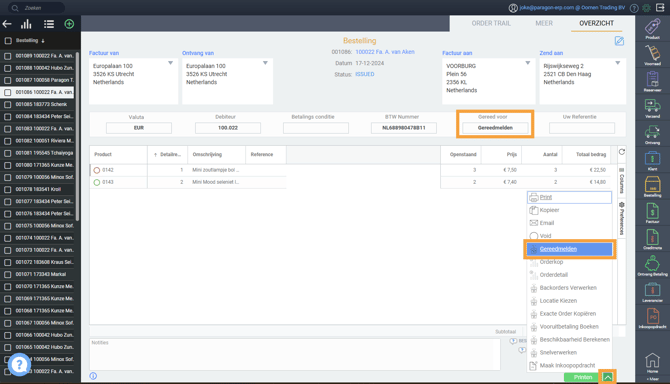
Task: Tick checkbox for selected order 001086
Action: coord(8,92)
